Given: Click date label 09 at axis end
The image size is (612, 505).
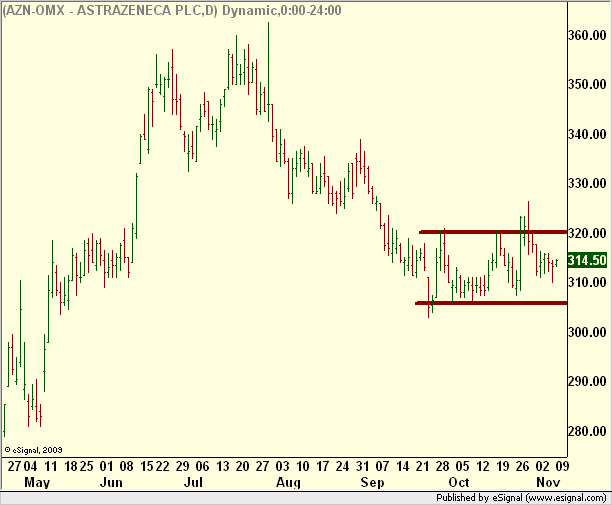Looking at the screenshot, I should (562, 466).
